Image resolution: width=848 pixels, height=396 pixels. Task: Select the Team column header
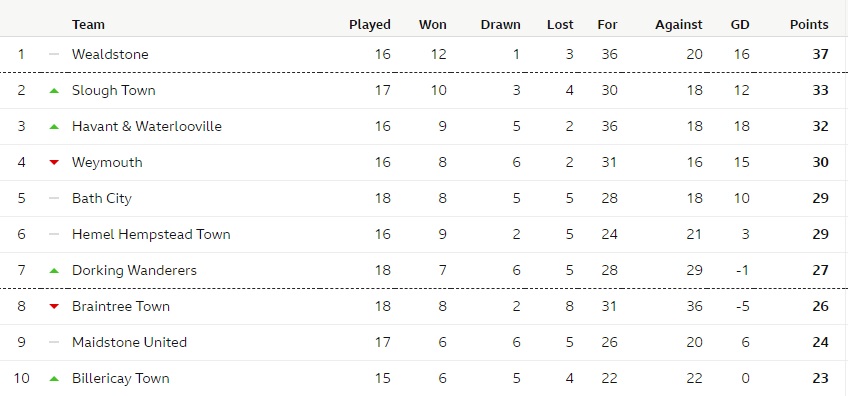click(x=88, y=24)
